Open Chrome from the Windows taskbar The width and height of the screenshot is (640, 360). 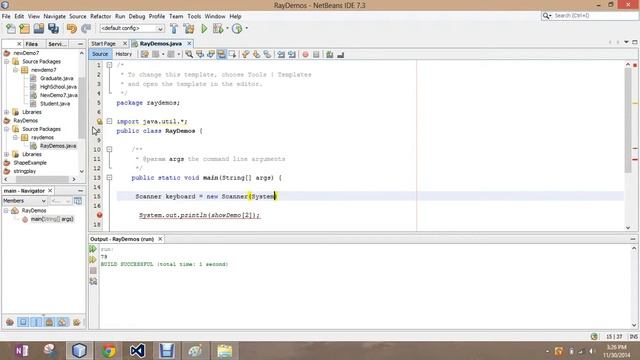point(109,351)
